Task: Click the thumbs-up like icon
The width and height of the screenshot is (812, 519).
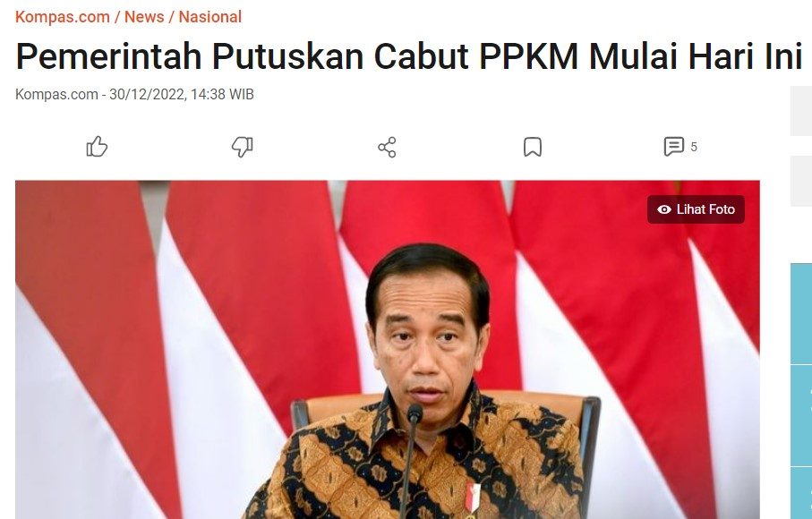Action: [x=97, y=147]
